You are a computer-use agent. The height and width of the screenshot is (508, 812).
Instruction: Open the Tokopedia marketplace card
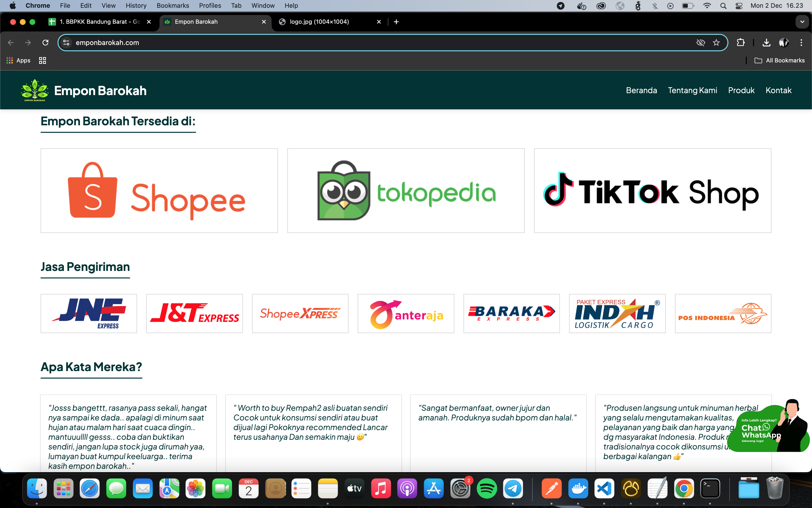(406, 191)
